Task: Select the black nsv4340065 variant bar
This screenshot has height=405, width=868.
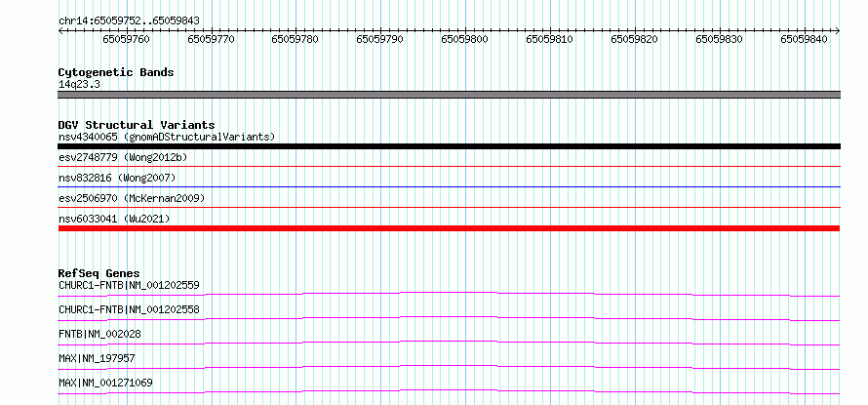Action: coord(449,146)
